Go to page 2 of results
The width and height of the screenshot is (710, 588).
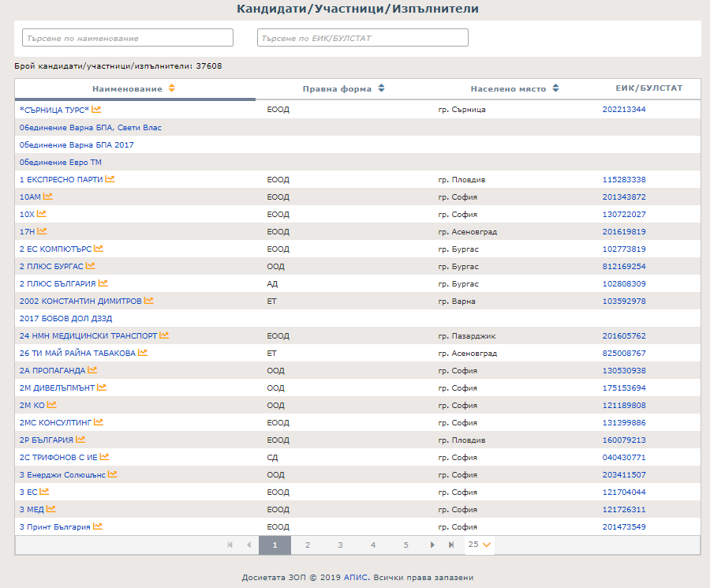tap(308, 545)
